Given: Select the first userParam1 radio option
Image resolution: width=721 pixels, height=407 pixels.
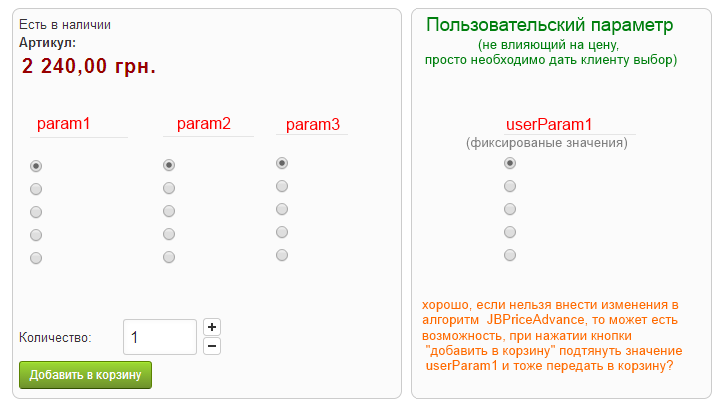Looking at the screenshot, I should pos(510,163).
